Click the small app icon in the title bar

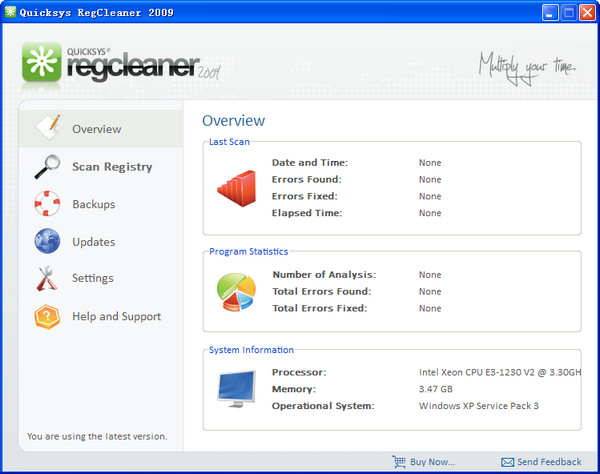[x=10, y=12]
